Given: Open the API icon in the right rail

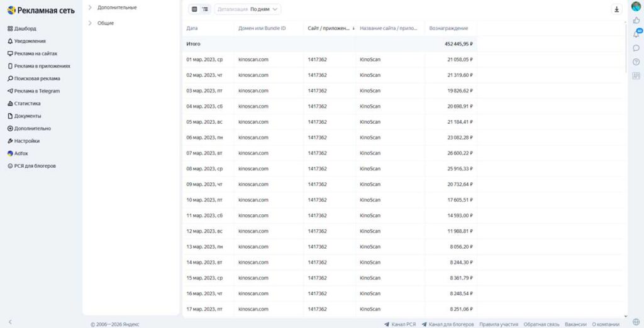Looking at the screenshot, I should tap(636, 76).
